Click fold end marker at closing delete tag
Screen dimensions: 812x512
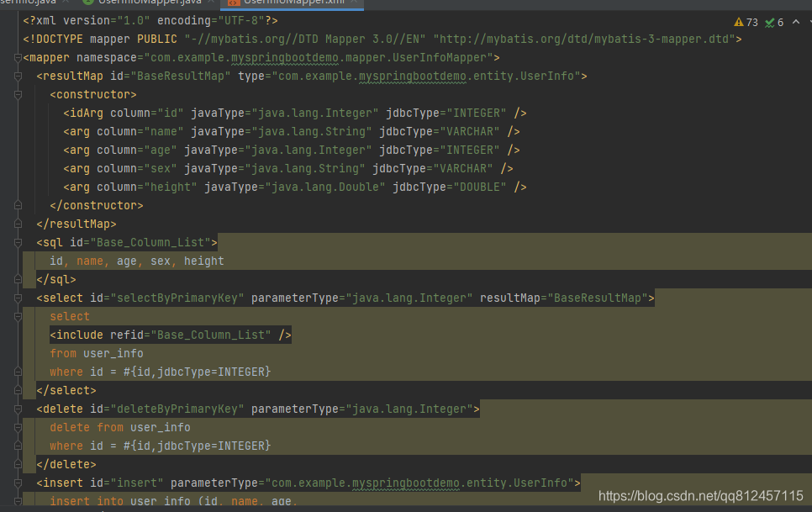click(18, 464)
